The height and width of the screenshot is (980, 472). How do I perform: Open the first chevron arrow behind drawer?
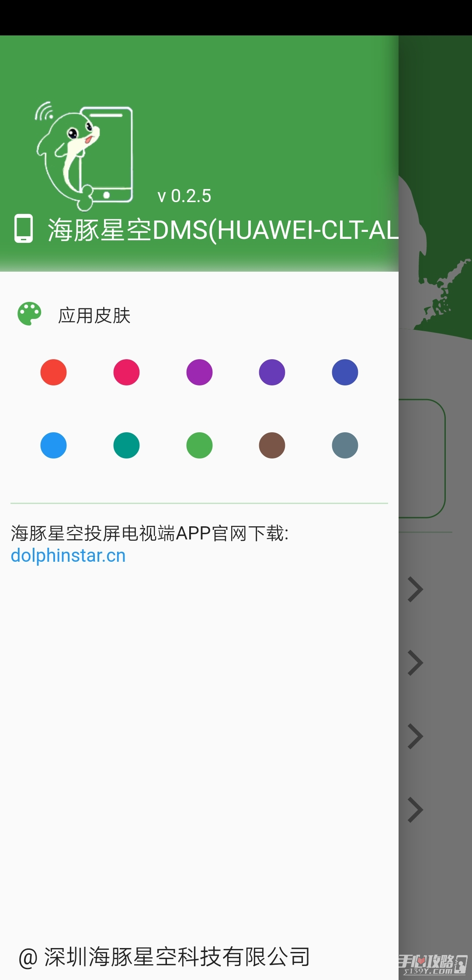point(415,589)
